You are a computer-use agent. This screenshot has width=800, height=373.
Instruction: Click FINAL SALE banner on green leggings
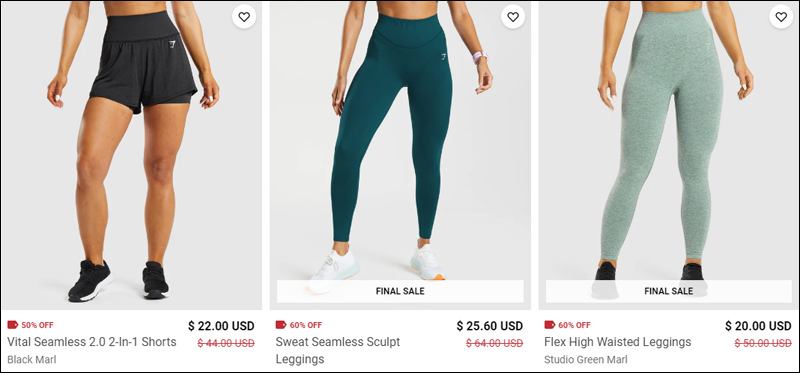click(x=669, y=291)
